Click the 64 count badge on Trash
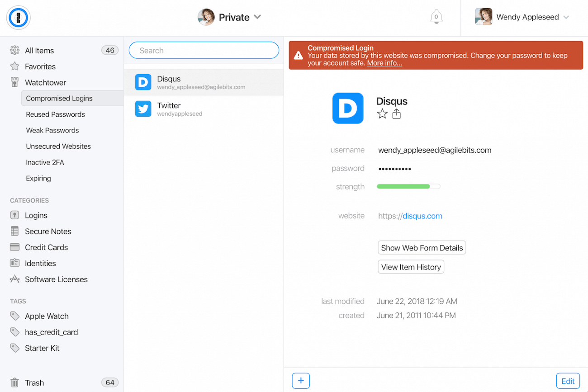 click(x=110, y=383)
